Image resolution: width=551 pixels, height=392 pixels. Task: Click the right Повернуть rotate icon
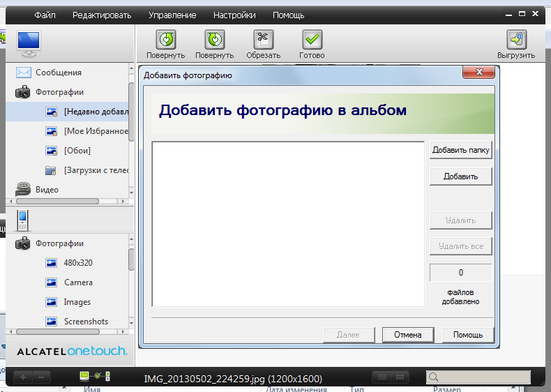pyautogui.click(x=214, y=40)
